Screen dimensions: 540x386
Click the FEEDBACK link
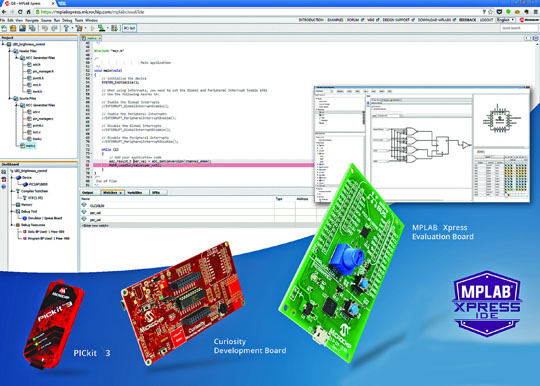[467, 20]
